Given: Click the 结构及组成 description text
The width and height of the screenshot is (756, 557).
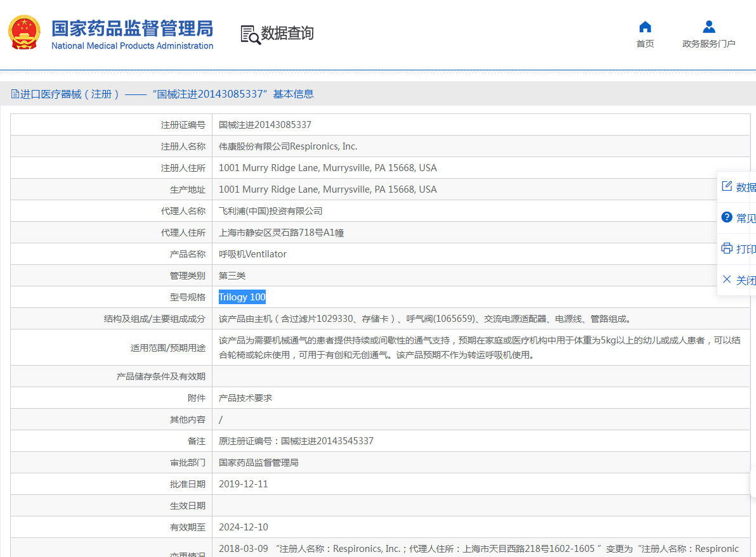Looking at the screenshot, I should click(426, 319).
